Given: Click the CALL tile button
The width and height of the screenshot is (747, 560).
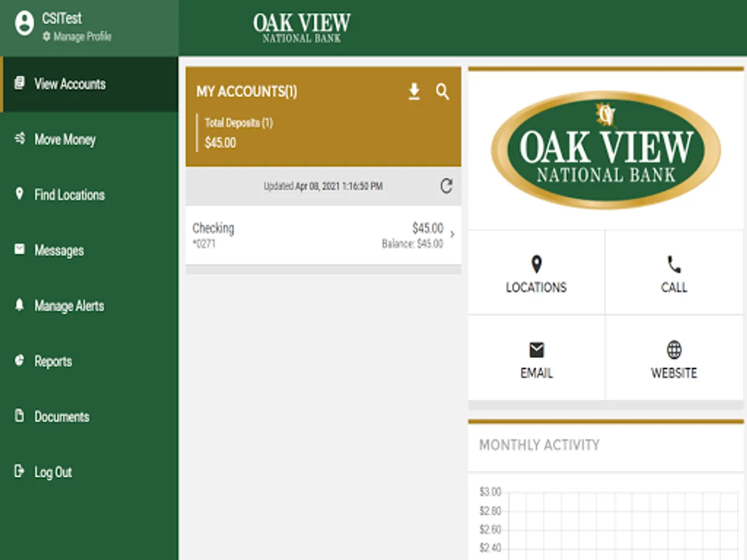Looking at the screenshot, I should (674, 273).
